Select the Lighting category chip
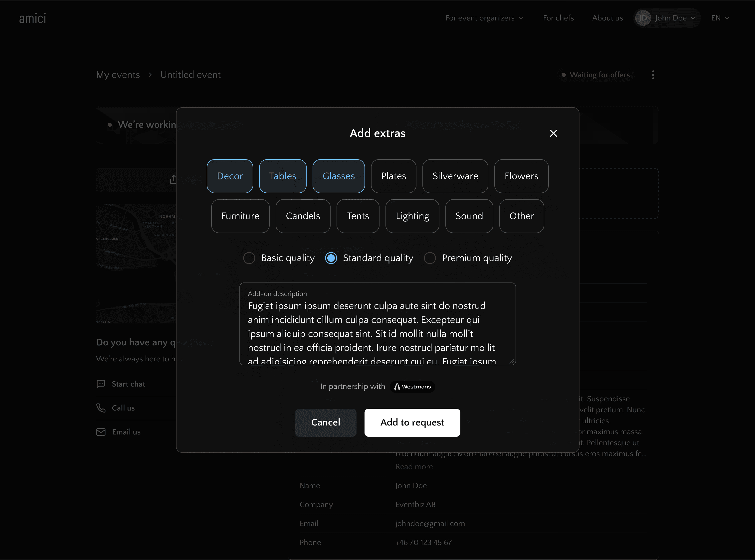This screenshot has width=755, height=560. pos(412,216)
